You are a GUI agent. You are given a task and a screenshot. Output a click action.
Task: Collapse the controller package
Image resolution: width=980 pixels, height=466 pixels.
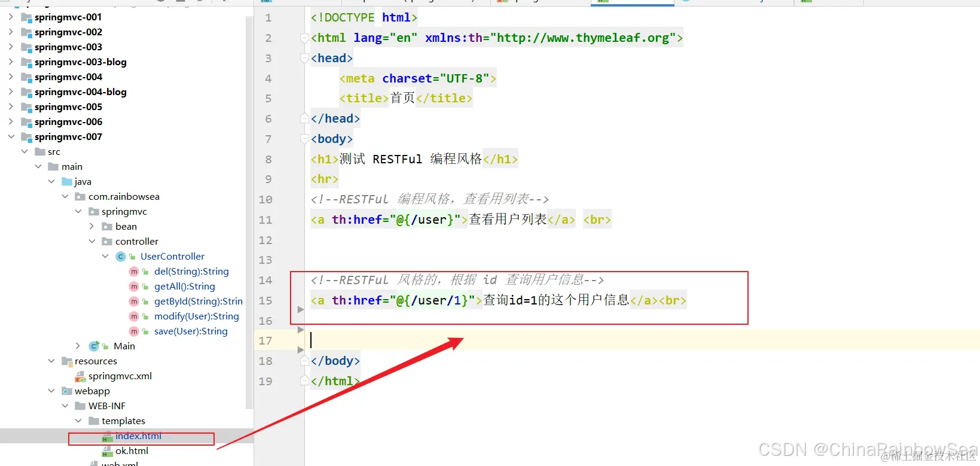pyautogui.click(x=91, y=241)
